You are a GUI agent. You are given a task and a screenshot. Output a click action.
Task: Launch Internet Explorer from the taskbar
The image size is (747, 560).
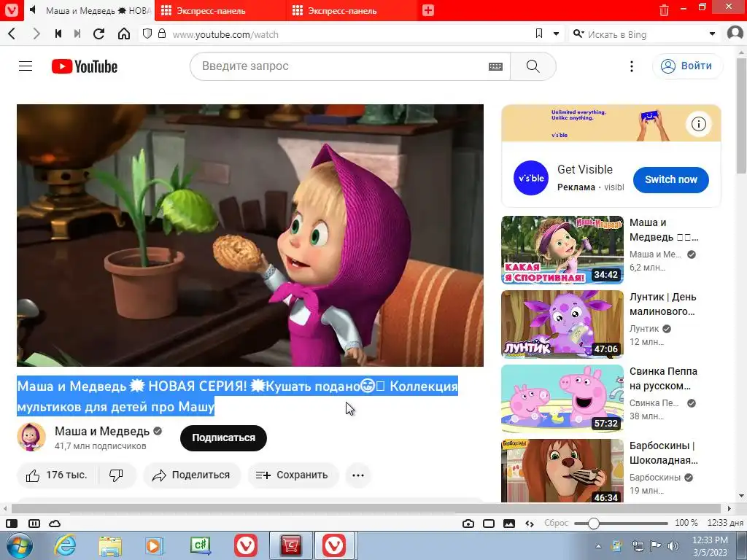tap(65, 545)
